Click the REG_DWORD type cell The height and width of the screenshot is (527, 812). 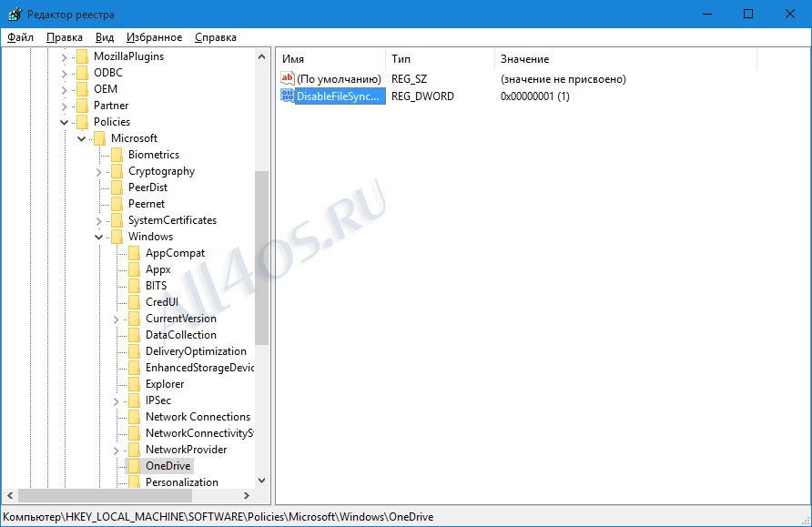click(x=422, y=96)
